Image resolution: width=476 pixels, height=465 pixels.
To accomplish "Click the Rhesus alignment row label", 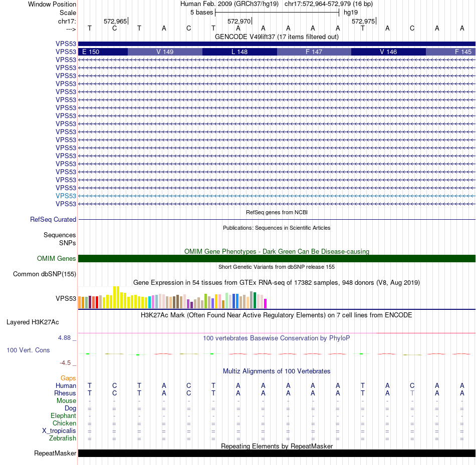I will point(65,393).
